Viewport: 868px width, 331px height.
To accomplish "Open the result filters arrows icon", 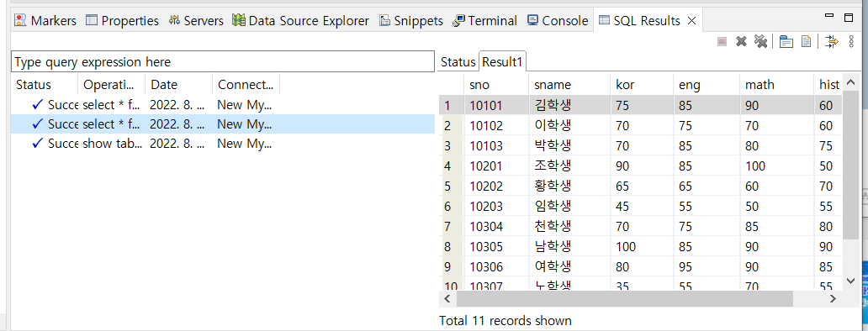I will coord(832,41).
